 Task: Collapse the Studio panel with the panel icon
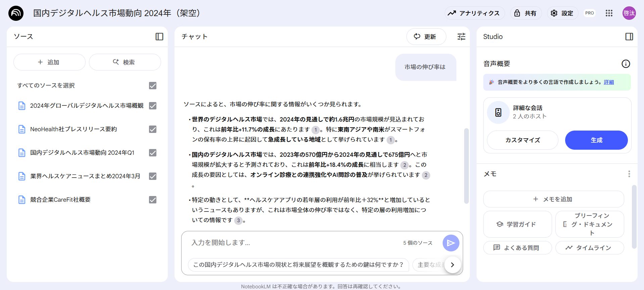coord(629,37)
